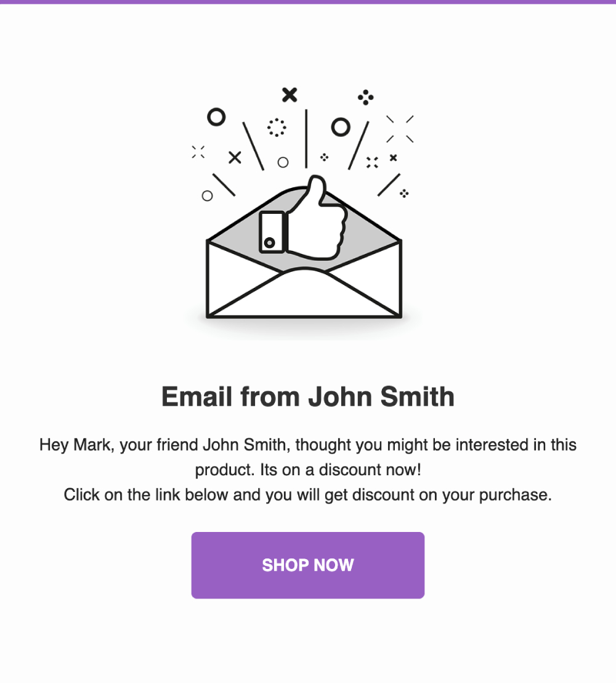This screenshot has width=616, height=683.
Task: Click the small X confetti near the left rays
Action: click(x=235, y=157)
